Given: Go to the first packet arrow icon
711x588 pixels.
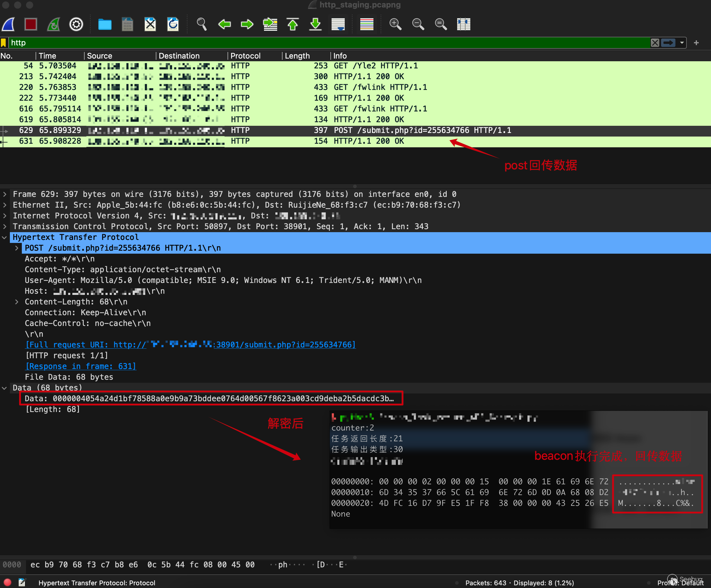Looking at the screenshot, I should tap(292, 24).
